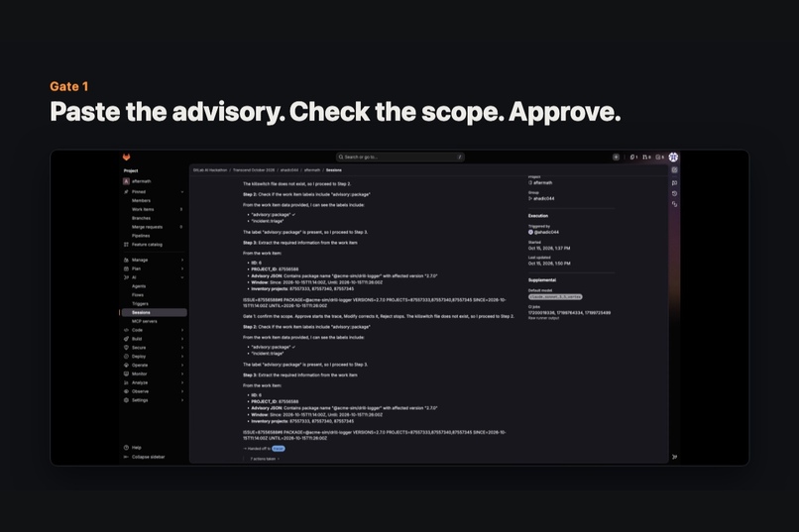Expand the Code section

154,330
